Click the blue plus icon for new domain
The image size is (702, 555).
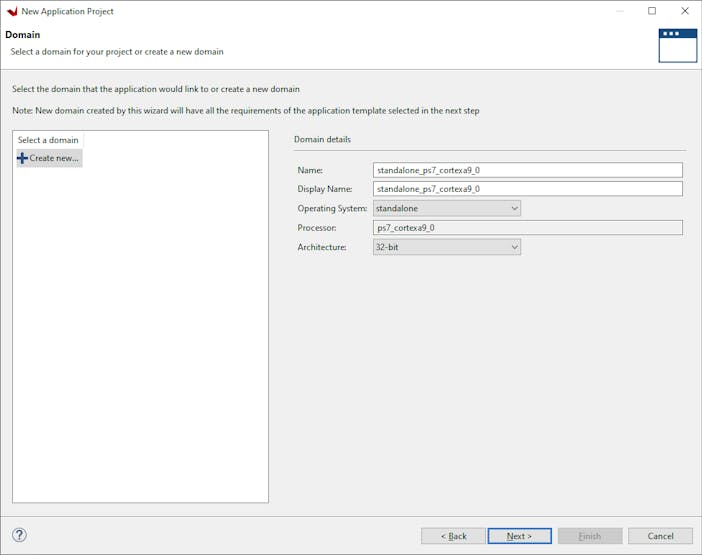click(22, 158)
